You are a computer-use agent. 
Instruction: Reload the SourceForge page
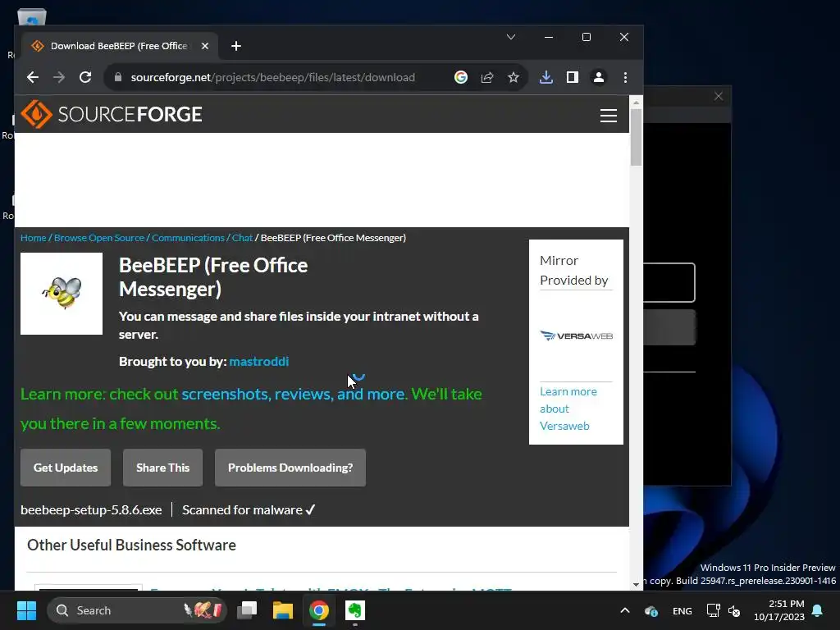pos(85,77)
